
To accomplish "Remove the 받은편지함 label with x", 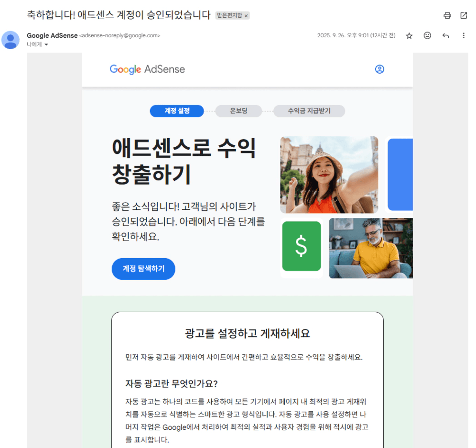I will point(246,16).
